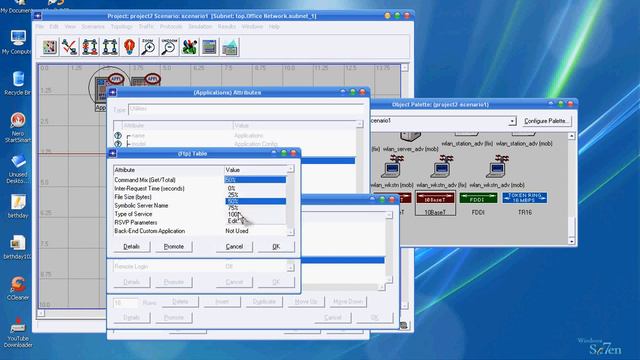Select "Type of Service" attribute row
Image resolution: width=640 pixels, height=360 pixels.
click(x=133, y=214)
